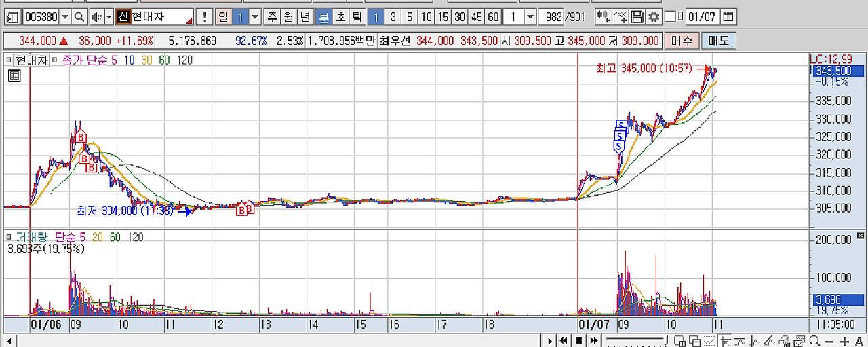Screen dimensions: 868x347
Task: Click the zoom-in plus icon
Action: [844, 341]
